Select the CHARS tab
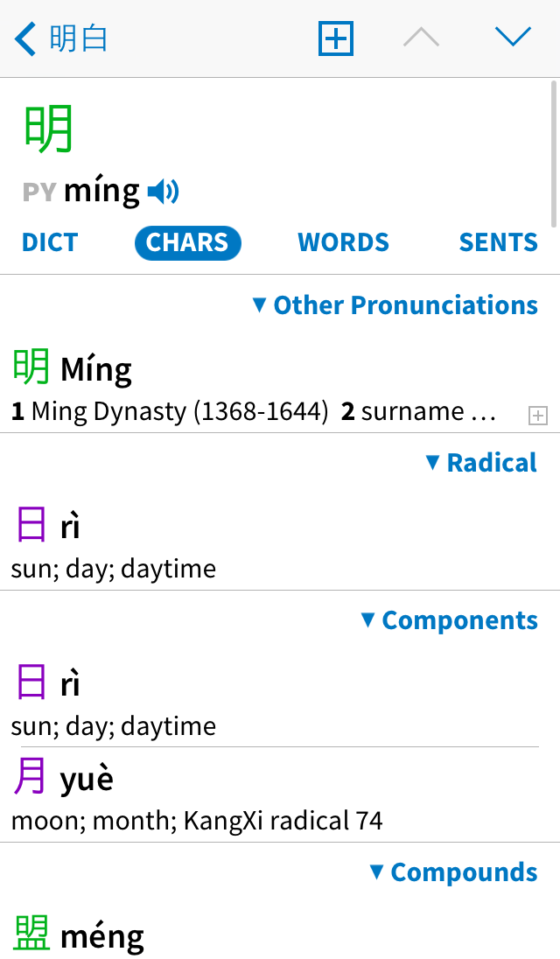Screen dimensions: 560x959 click(x=187, y=242)
